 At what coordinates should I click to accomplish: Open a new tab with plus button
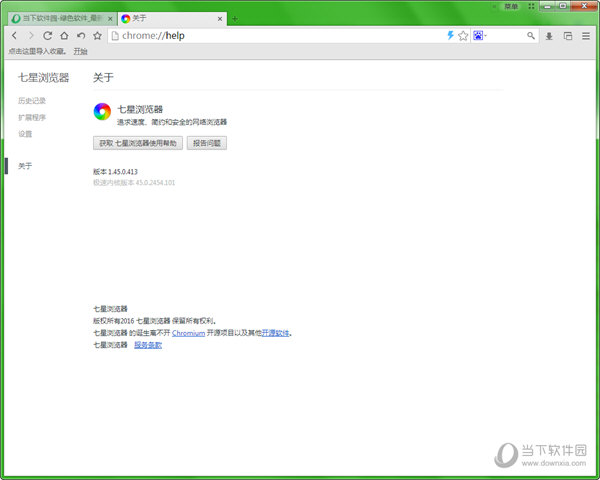tap(235, 18)
